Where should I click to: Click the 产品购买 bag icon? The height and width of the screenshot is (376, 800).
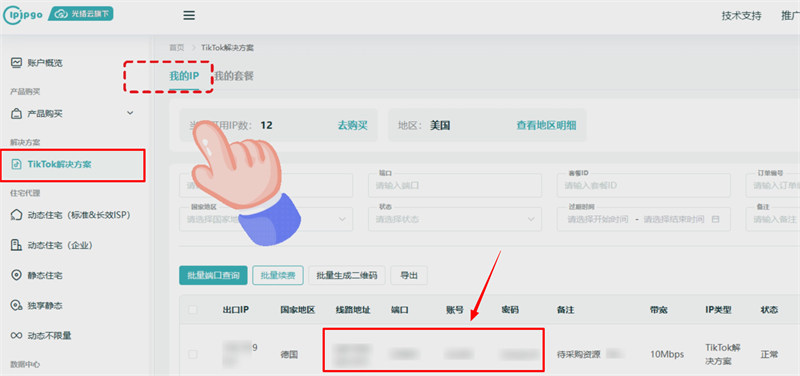click(x=17, y=113)
